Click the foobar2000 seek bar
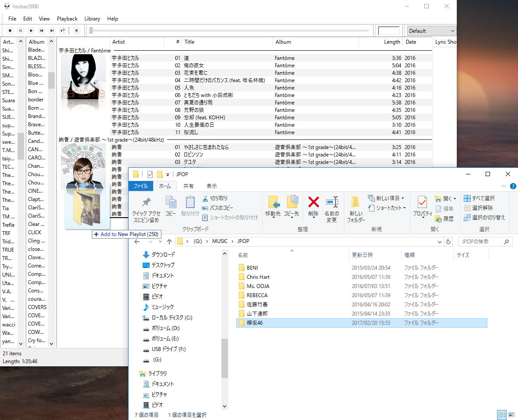Screen dimensions: 518x420 coord(229,31)
